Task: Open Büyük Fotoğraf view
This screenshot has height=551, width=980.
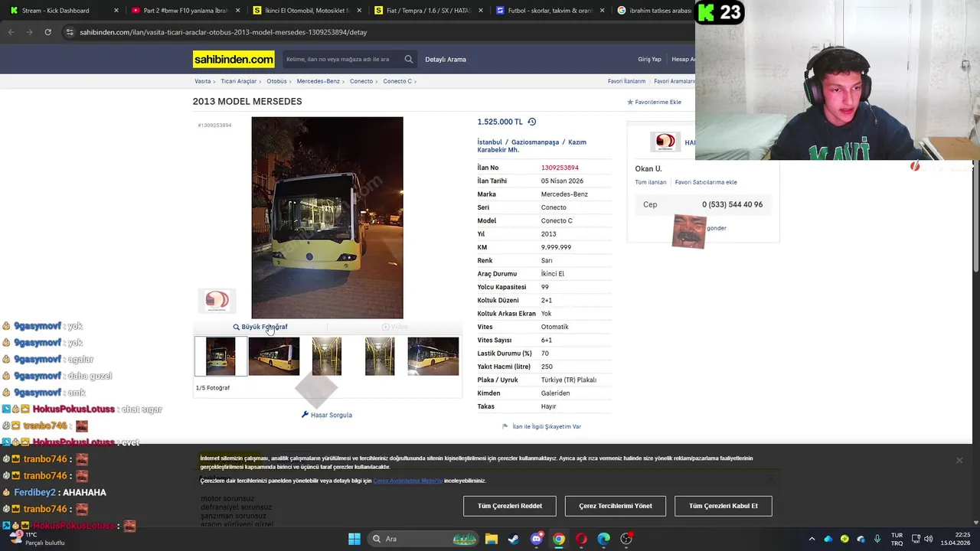Action: coord(260,327)
